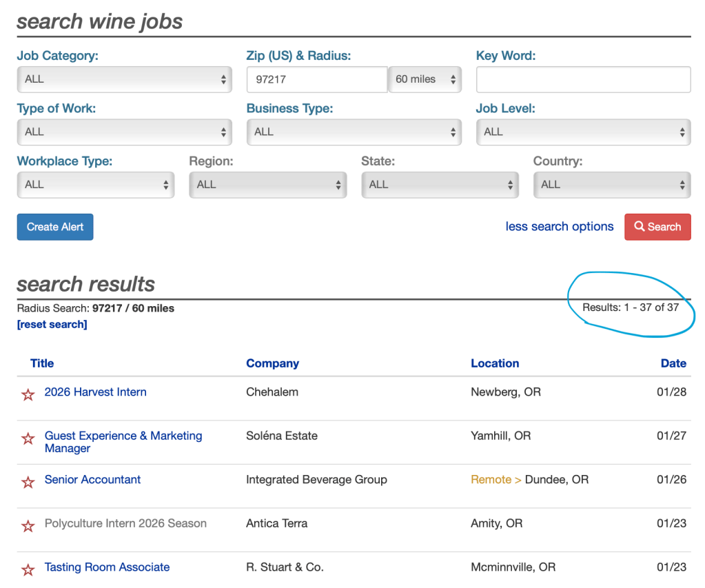Image resolution: width=705 pixels, height=588 pixels.
Task: Favorite the Guest Experience & Marketing Manager listing
Action: 28,438
